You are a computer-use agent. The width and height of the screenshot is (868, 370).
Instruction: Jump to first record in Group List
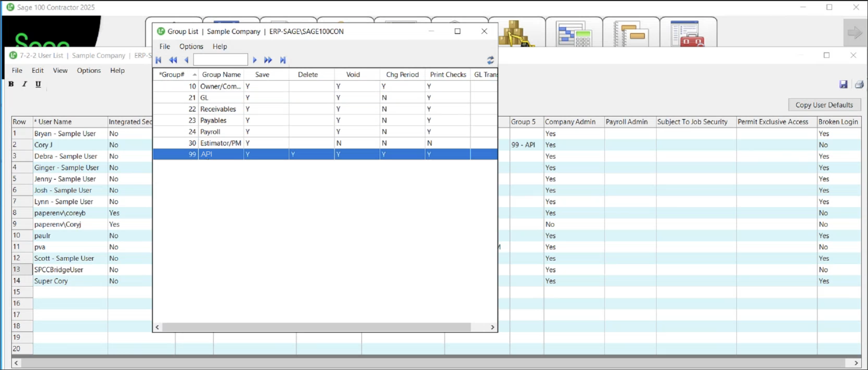(159, 60)
